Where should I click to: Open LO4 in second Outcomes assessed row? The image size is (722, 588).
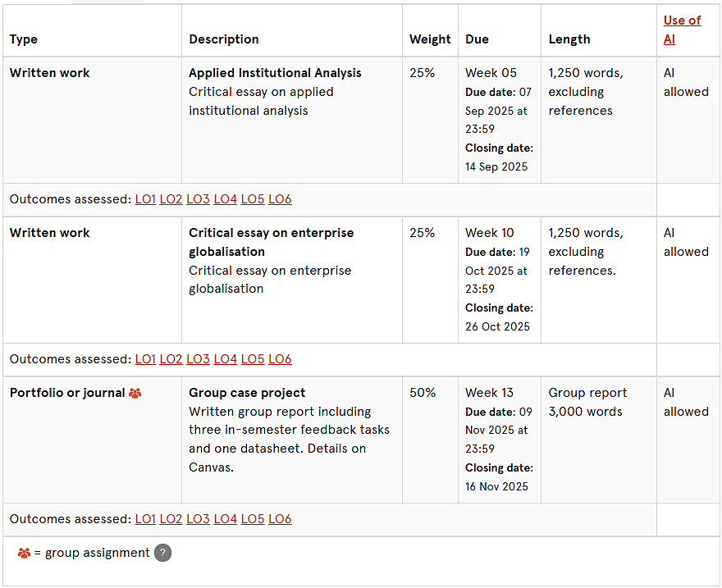coord(225,359)
